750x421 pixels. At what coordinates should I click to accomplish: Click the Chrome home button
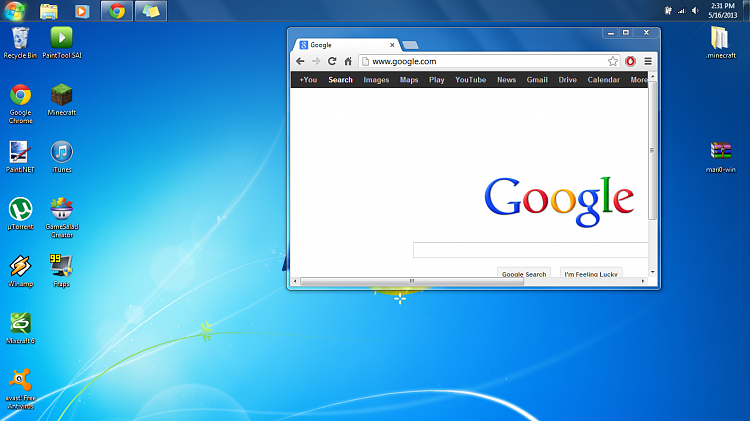(x=348, y=61)
